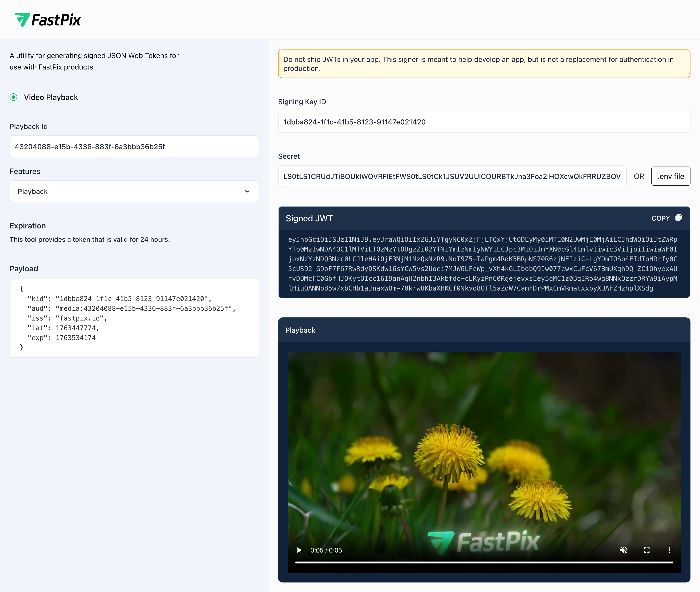Image resolution: width=700 pixels, height=592 pixels.
Task: Open video more options menu
Action: 669,550
